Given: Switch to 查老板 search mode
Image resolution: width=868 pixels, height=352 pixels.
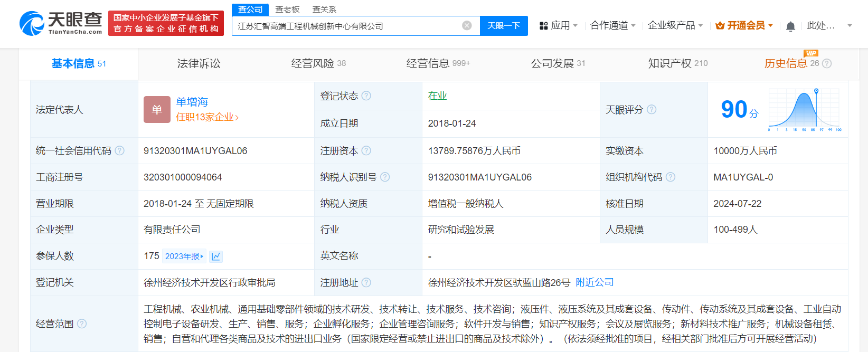Looking at the screenshot, I should point(287,9).
